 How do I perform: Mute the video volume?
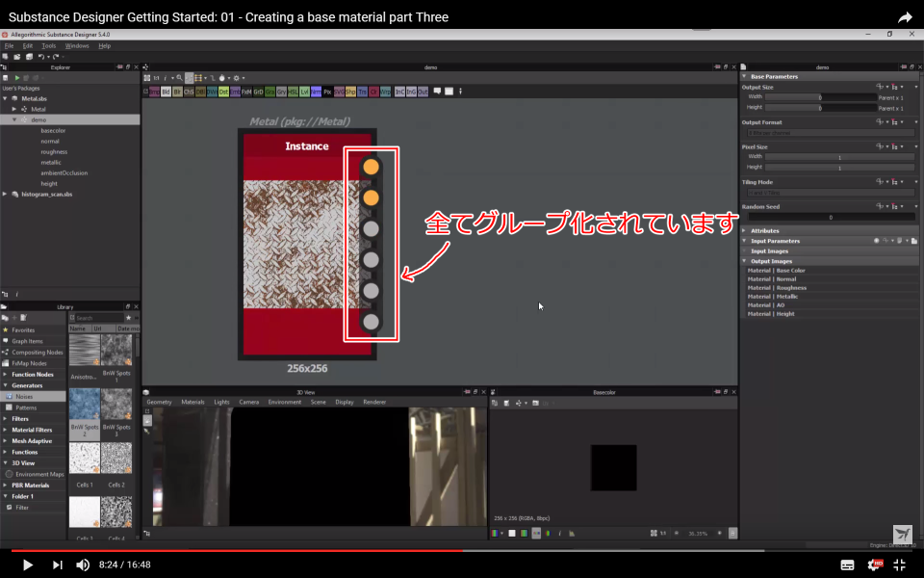click(x=83, y=565)
